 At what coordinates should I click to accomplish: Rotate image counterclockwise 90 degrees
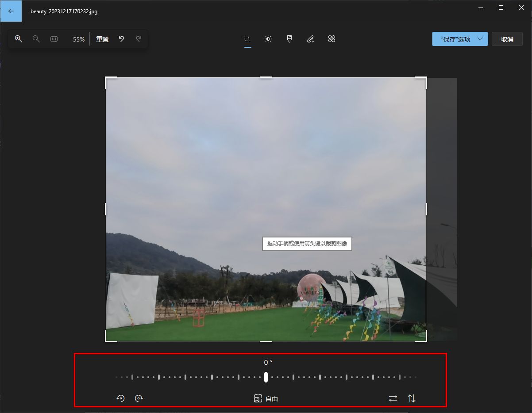[x=120, y=398]
